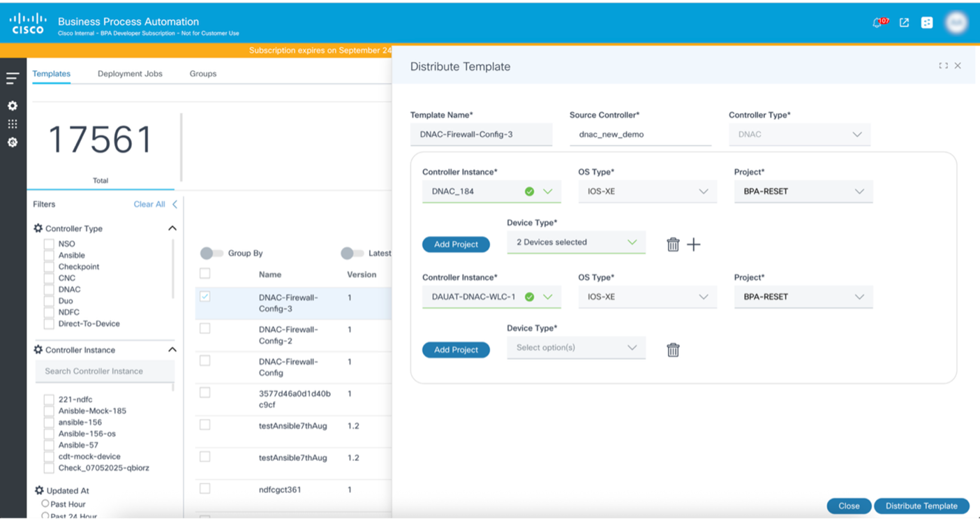Collapse the Controller Type filter section
This screenshot has height=521, width=980.
(172, 228)
